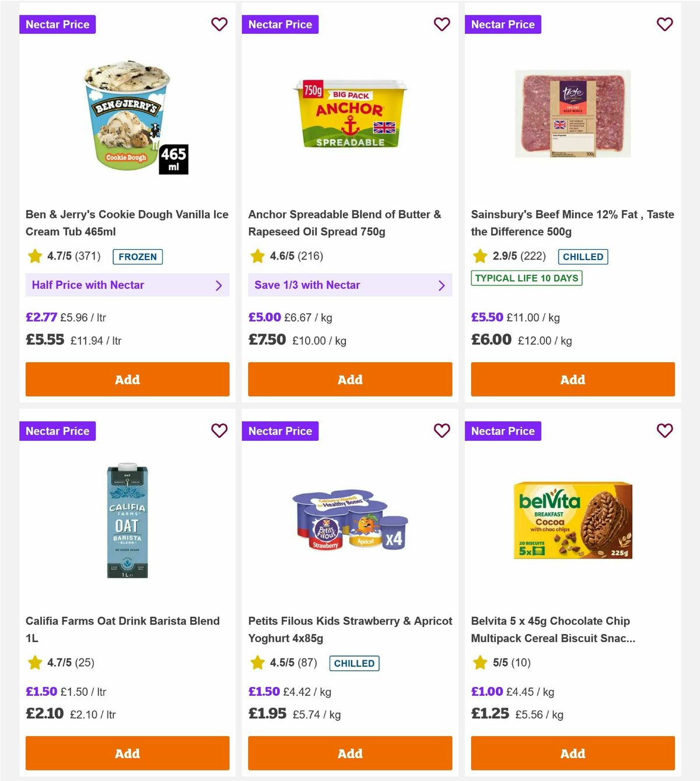Image resolution: width=700 pixels, height=781 pixels.
Task: Click the chevron on the Anchor Nectar promotion
Action: pyautogui.click(x=442, y=285)
